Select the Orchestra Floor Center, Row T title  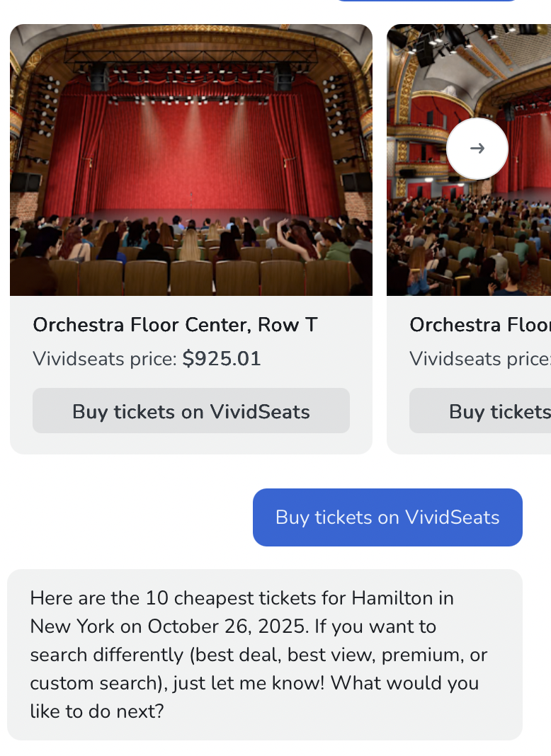tap(175, 325)
